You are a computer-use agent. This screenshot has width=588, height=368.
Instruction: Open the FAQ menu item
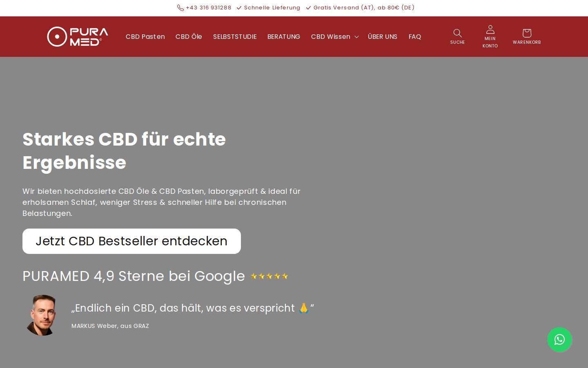point(415,37)
